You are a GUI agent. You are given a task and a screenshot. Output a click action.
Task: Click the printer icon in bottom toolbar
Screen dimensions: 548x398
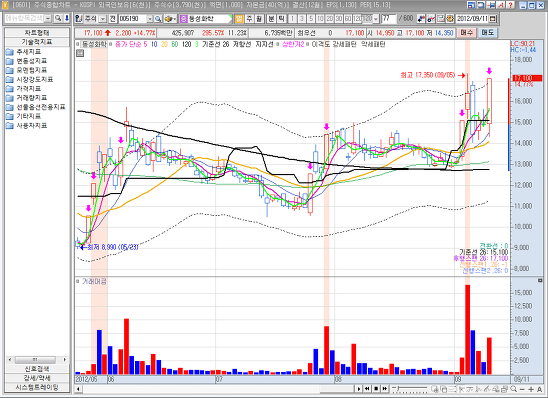tap(504, 389)
